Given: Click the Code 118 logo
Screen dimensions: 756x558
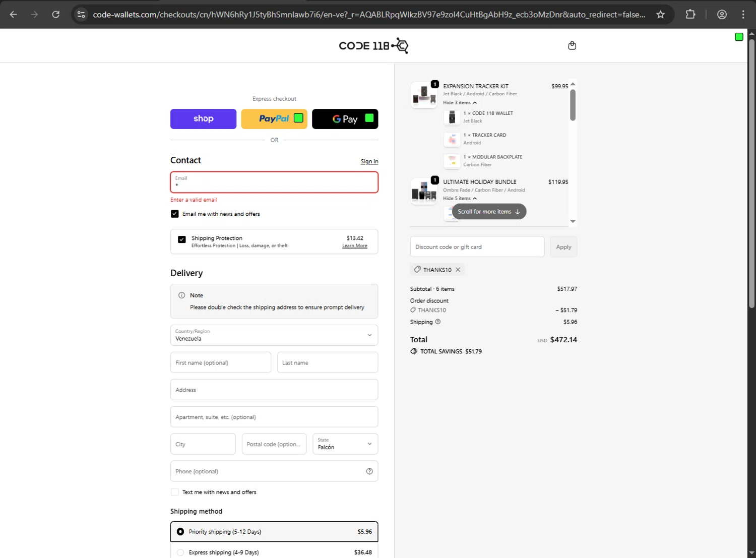Looking at the screenshot, I should [373, 46].
